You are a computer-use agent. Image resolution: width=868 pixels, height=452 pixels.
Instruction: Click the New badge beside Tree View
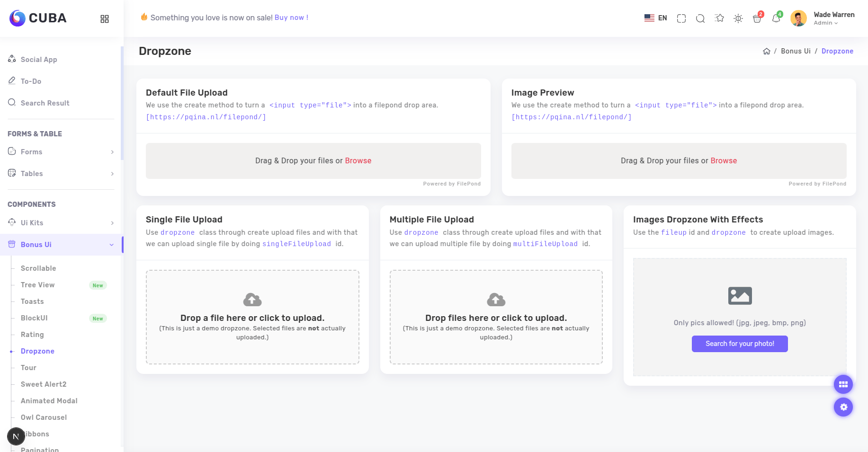coord(98,285)
